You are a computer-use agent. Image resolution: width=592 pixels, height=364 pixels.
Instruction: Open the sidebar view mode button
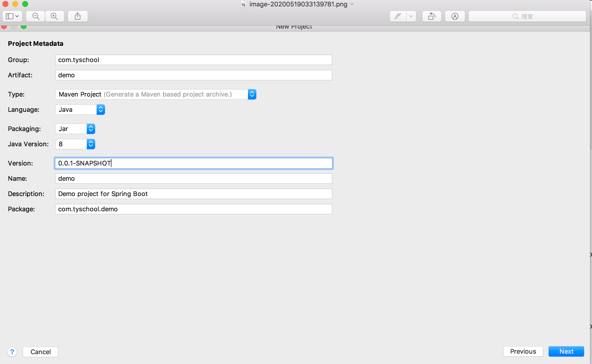pos(12,17)
